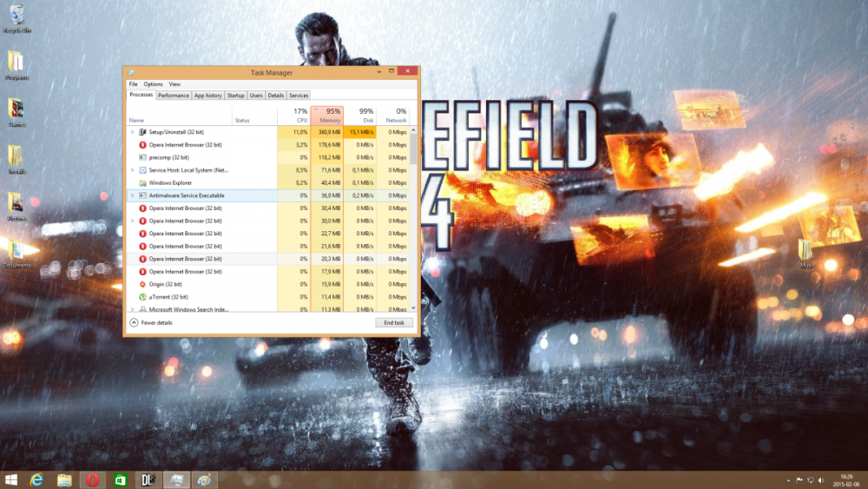Viewport: 868px width, 489px height.
Task: Select the Installs desktop folder
Action: click(x=16, y=160)
